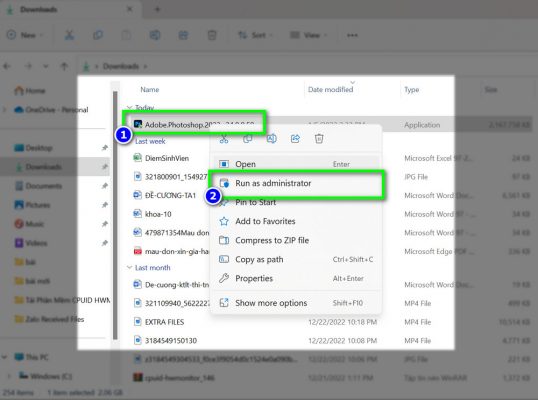
Task: Select the De-cuong-ktlt-thi-tn document
Action: pyautogui.click(x=171, y=285)
